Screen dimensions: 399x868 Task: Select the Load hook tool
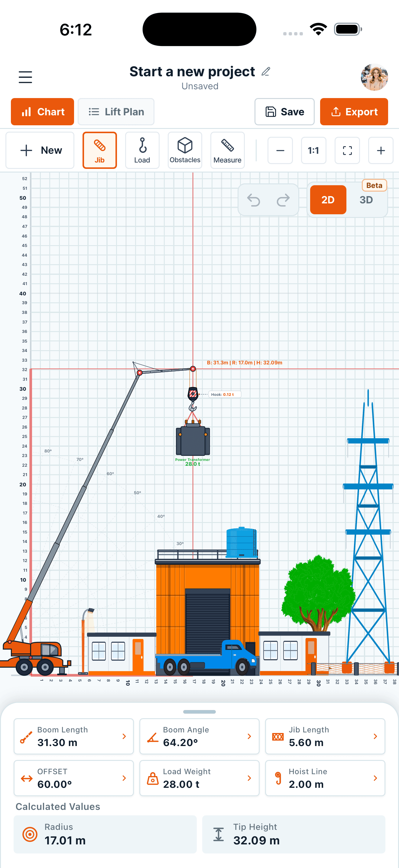142,150
